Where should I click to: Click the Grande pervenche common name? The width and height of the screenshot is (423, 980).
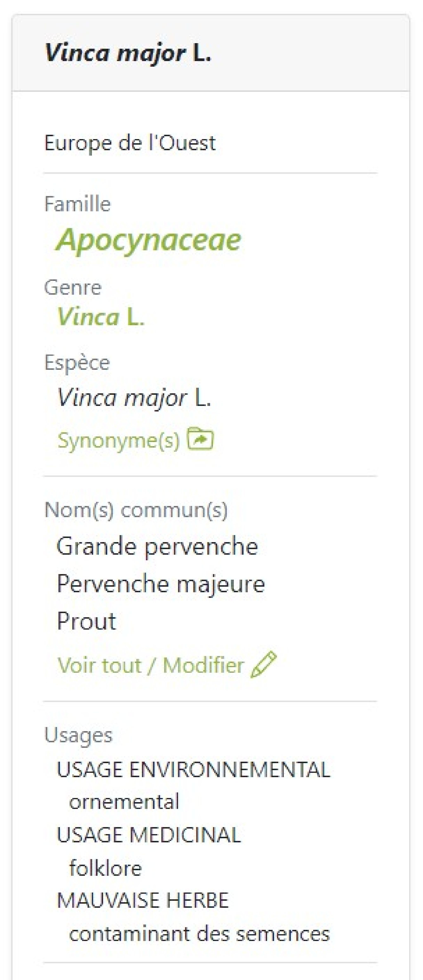(157, 546)
